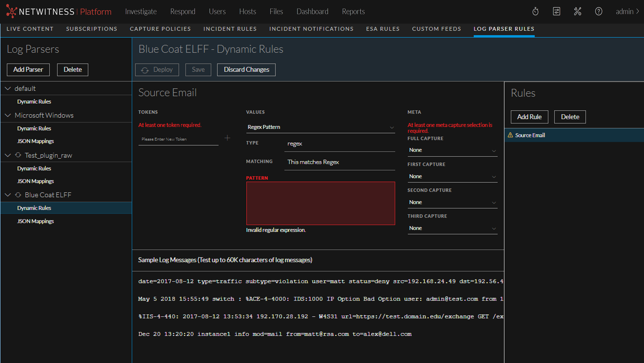Open the help question mark icon
The height and width of the screenshot is (363, 644).
[x=598, y=11]
